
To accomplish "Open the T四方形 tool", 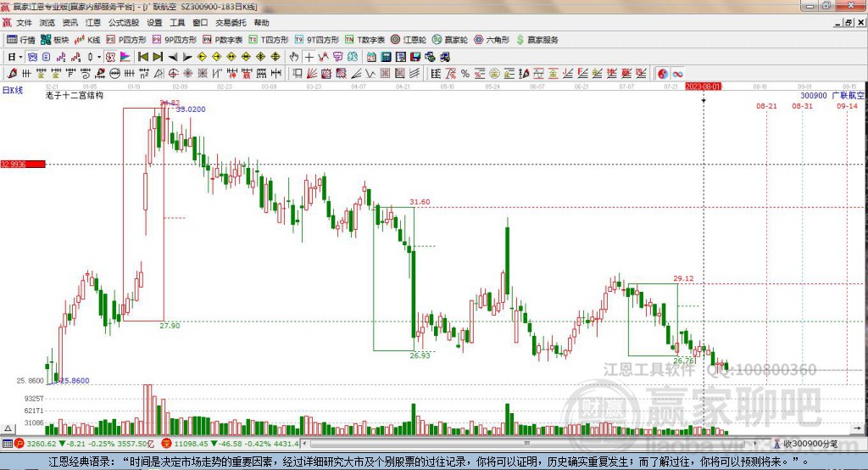I will pyautogui.click(x=269, y=40).
